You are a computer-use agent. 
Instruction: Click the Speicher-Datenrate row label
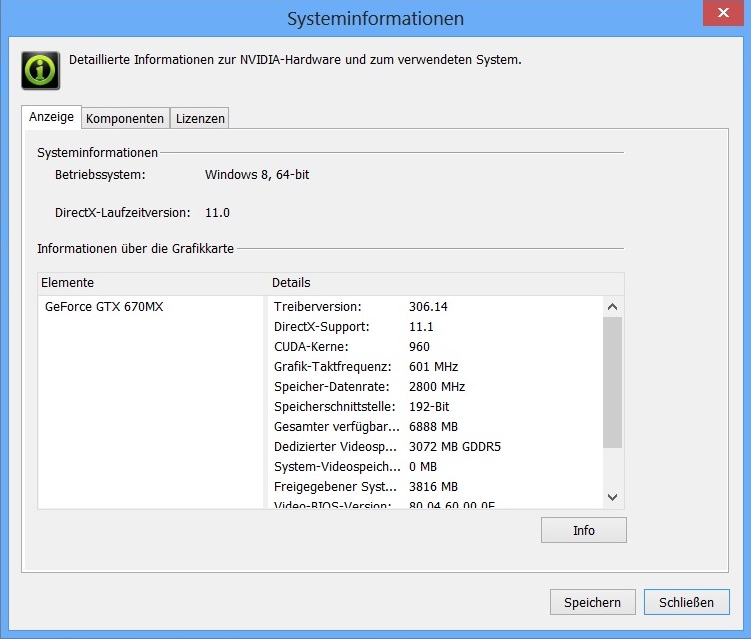pyautogui.click(x=331, y=387)
